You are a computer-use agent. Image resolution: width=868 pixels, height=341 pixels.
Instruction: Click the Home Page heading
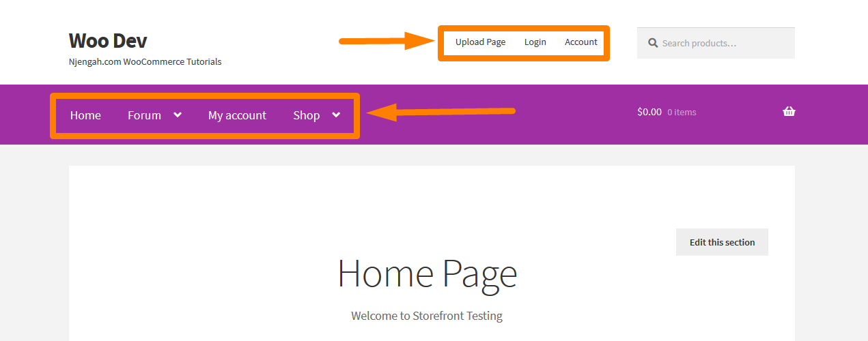(x=428, y=273)
